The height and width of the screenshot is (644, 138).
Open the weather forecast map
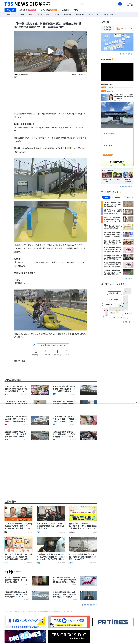click(117, 42)
